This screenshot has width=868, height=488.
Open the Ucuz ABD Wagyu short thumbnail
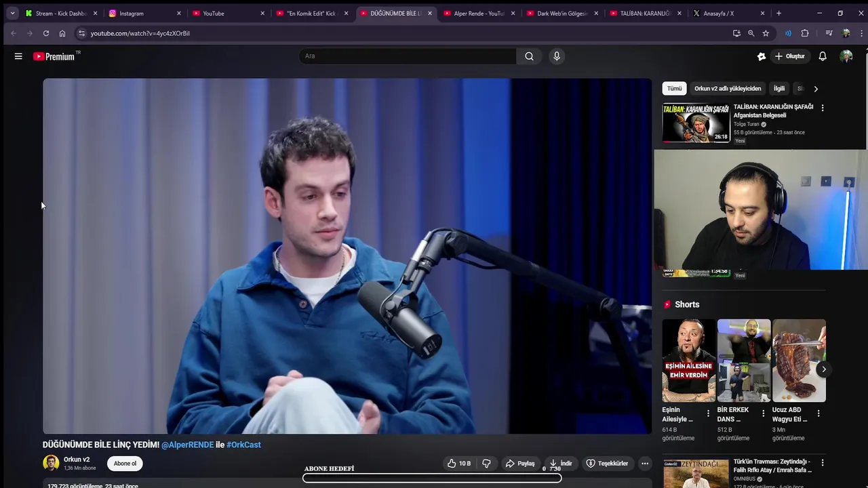pyautogui.click(x=799, y=361)
